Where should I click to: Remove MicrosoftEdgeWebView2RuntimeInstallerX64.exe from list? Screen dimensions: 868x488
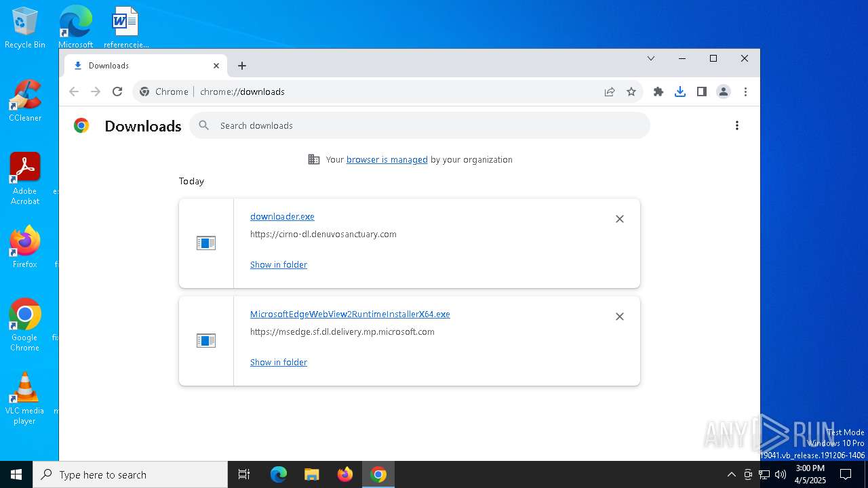click(620, 317)
